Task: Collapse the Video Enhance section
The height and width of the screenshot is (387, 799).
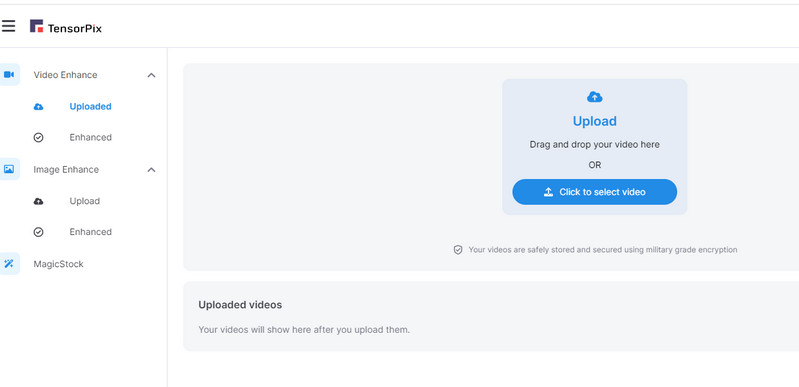Action: tap(151, 75)
